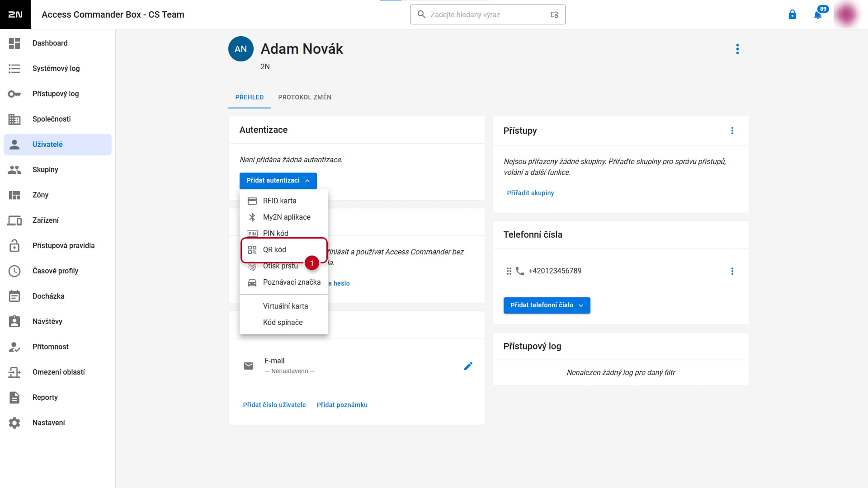Image resolution: width=868 pixels, height=488 pixels.
Task: Click the Adam Novák heading
Action: coord(302,49)
